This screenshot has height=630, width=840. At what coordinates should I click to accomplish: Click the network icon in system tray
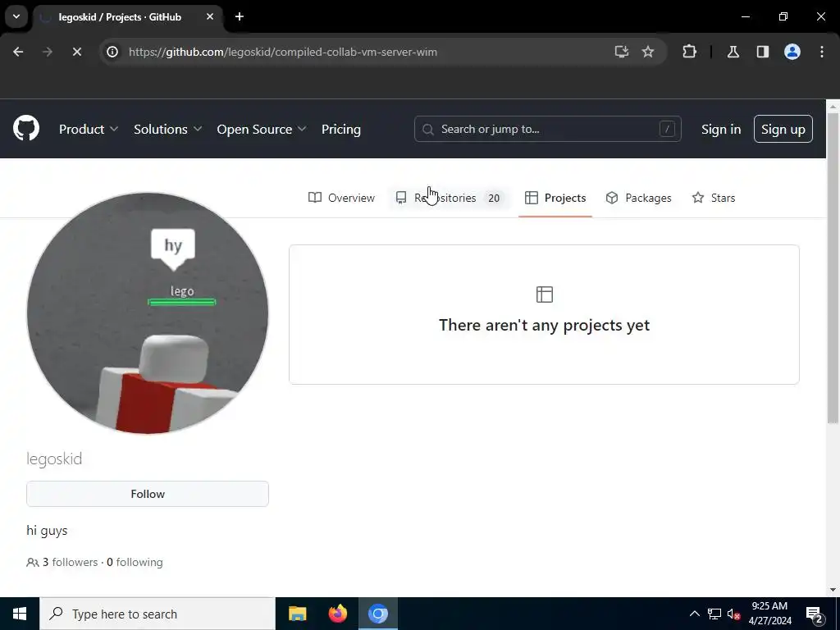(x=714, y=614)
